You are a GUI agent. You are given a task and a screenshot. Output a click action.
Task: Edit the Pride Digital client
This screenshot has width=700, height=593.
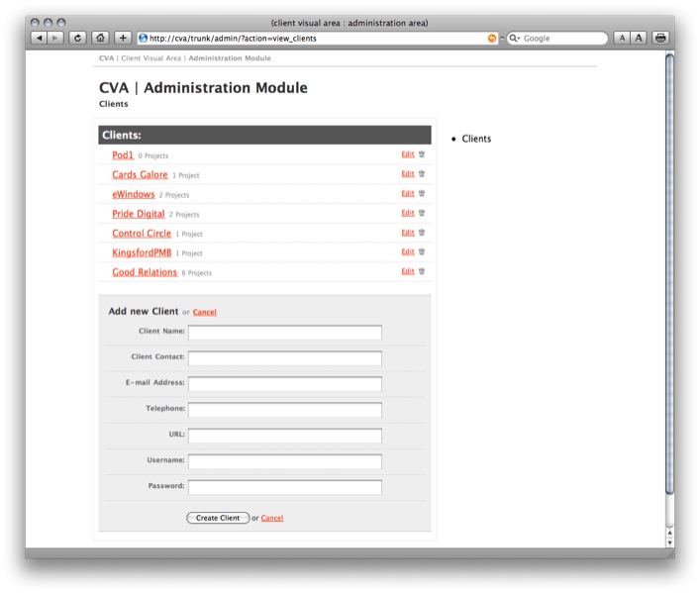click(x=407, y=213)
